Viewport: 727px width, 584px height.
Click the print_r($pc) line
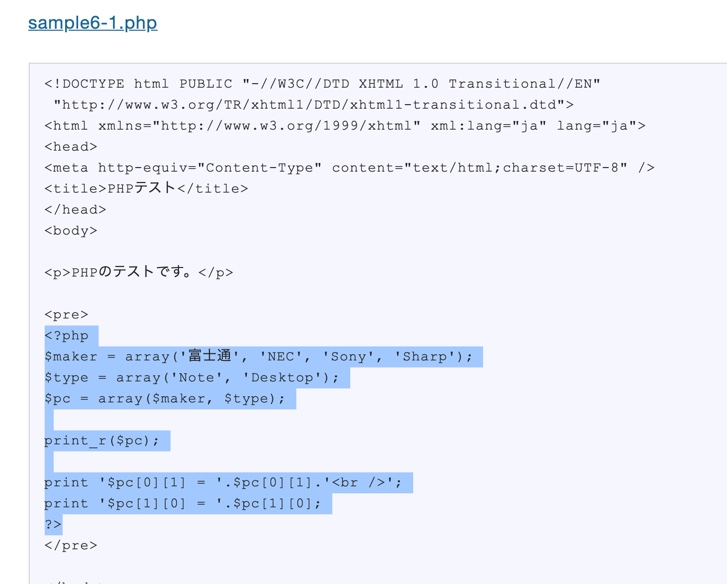(x=101, y=440)
